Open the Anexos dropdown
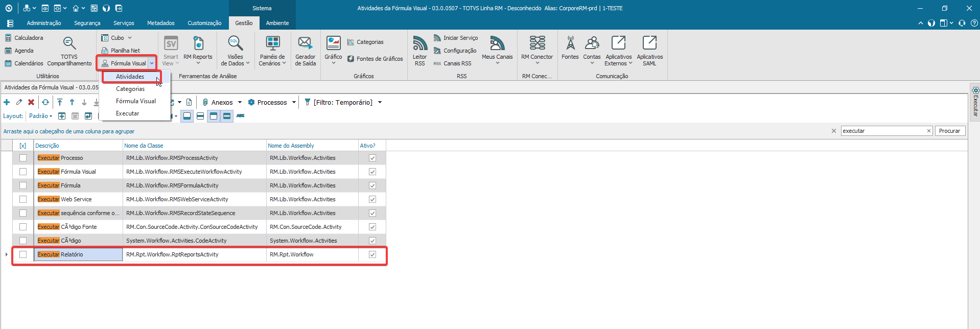 pos(240,102)
